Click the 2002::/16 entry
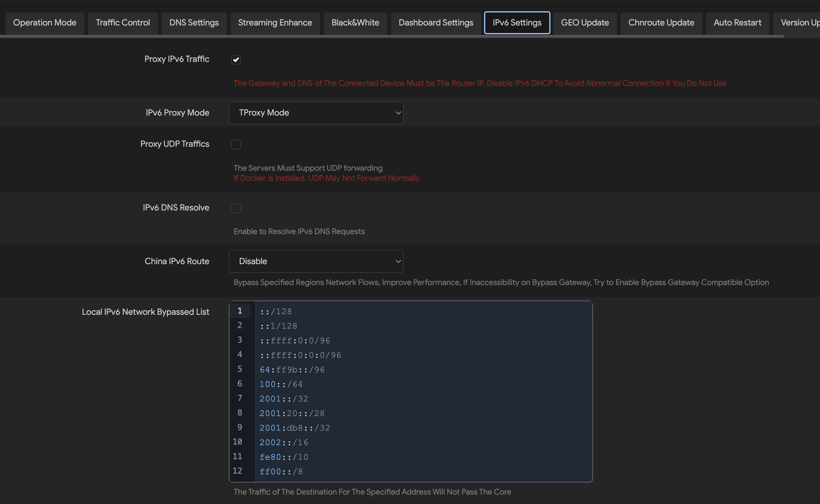The image size is (820, 504). pyautogui.click(x=284, y=442)
